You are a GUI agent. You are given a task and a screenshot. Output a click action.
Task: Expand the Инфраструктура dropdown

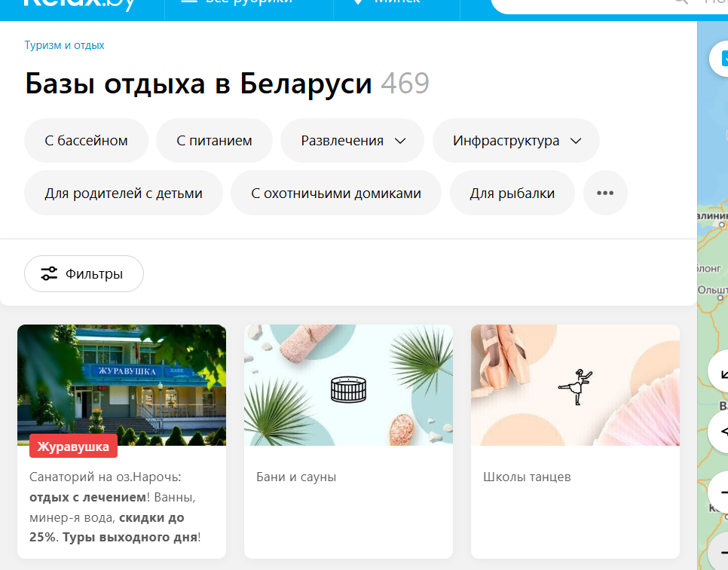516,141
